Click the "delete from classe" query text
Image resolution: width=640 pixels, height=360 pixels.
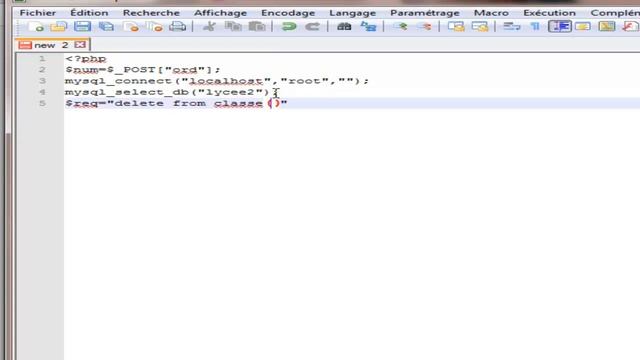(189, 103)
